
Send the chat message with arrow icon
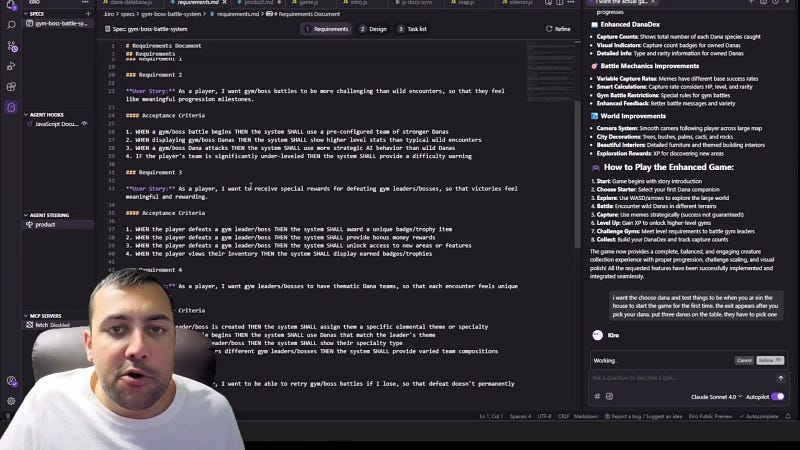point(781,378)
